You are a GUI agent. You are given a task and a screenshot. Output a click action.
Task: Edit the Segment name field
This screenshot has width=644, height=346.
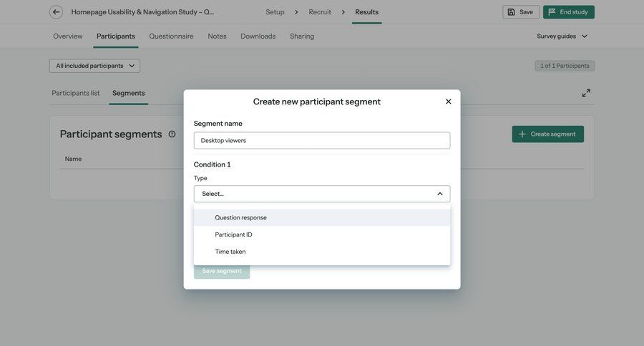(322, 141)
